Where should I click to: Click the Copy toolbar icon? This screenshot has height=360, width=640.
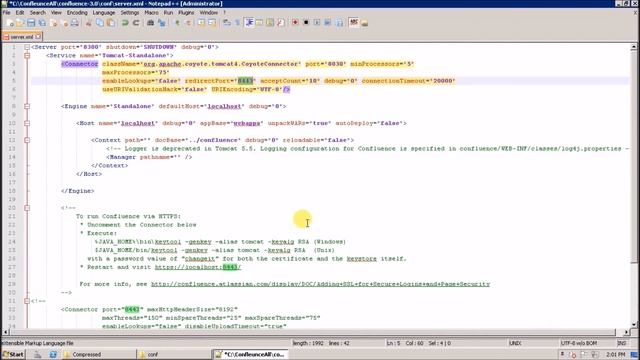coord(99,23)
